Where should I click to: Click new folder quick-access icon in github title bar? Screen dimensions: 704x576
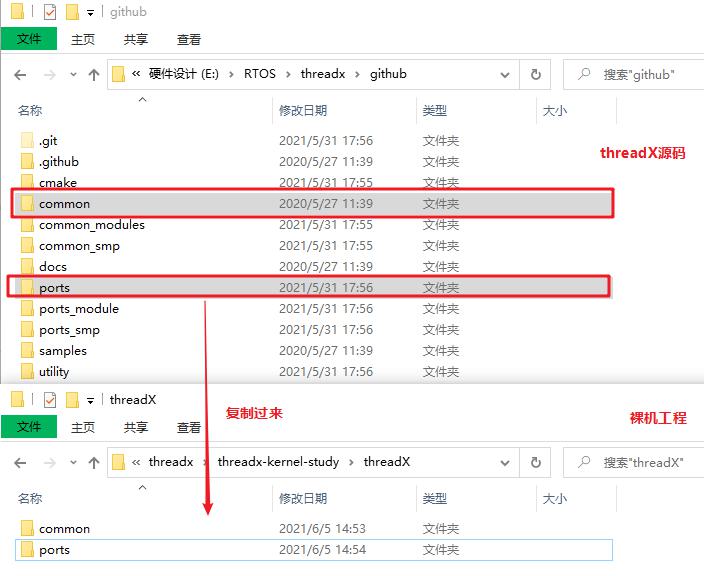click(x=72, y=12)
